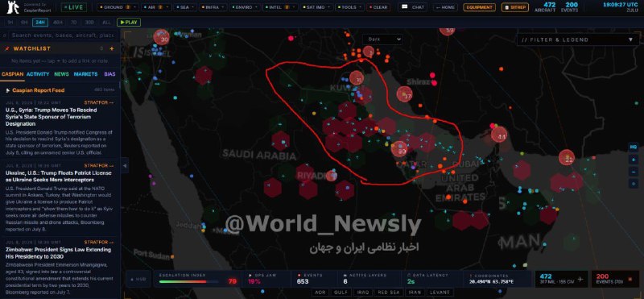
Task: Open the TOOLS dropdown menu
Action: (x=349, y=7)
